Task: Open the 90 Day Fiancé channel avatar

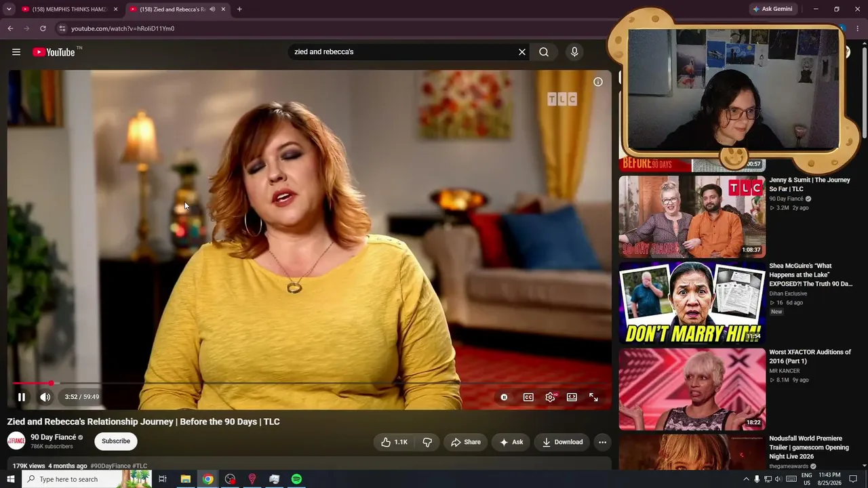Action: tap(16, 441)
